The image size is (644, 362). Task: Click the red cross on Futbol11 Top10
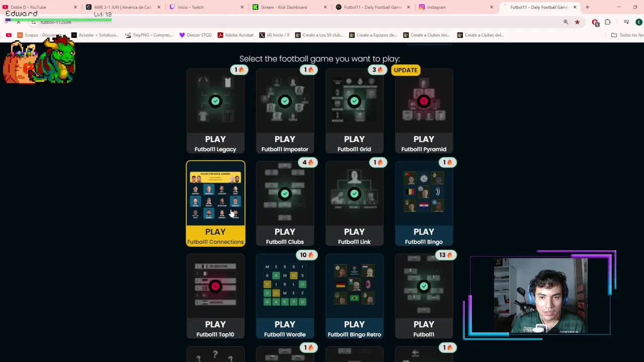pos(215,286)
